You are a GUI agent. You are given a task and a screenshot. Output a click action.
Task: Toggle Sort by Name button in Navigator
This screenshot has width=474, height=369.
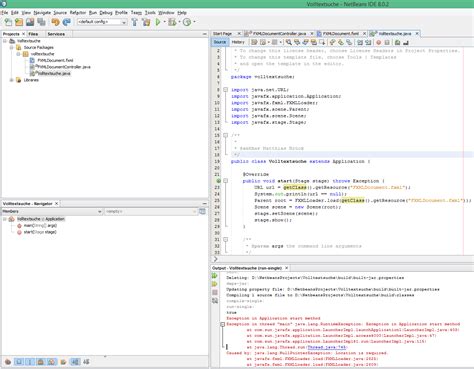(x=75, y=362)
